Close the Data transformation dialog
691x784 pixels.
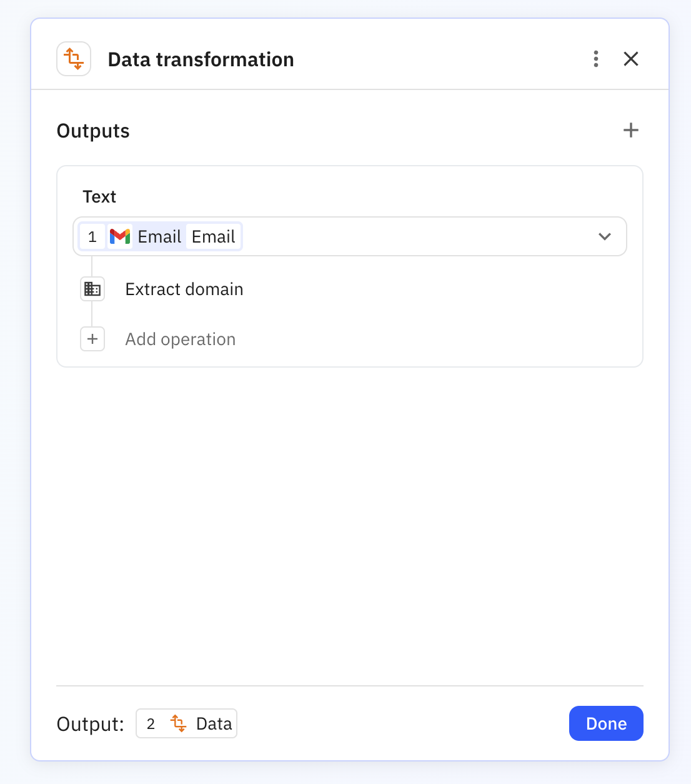631,59
